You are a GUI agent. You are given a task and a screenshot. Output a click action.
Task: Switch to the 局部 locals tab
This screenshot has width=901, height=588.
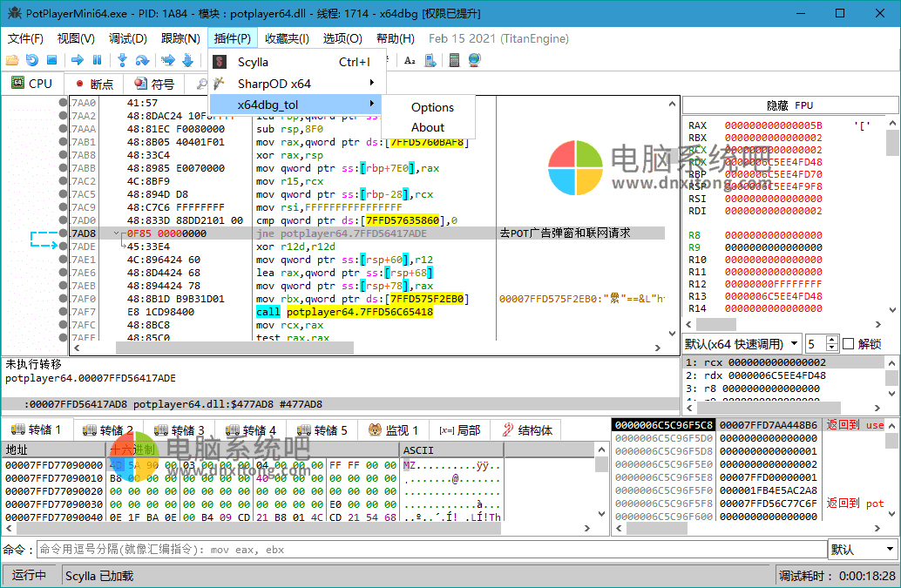pyautogui.click(x=460, y=430)
